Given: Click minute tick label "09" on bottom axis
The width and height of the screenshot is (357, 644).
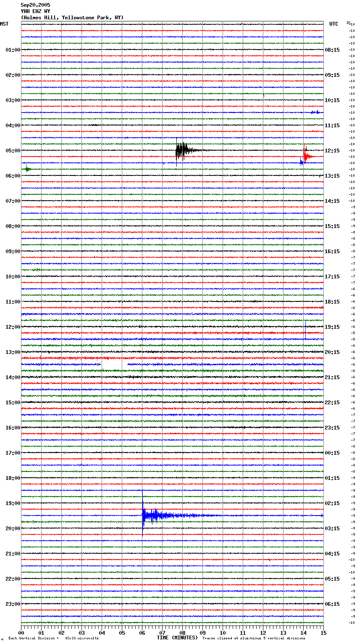Looking at the screenshot, I should (202, 633).
